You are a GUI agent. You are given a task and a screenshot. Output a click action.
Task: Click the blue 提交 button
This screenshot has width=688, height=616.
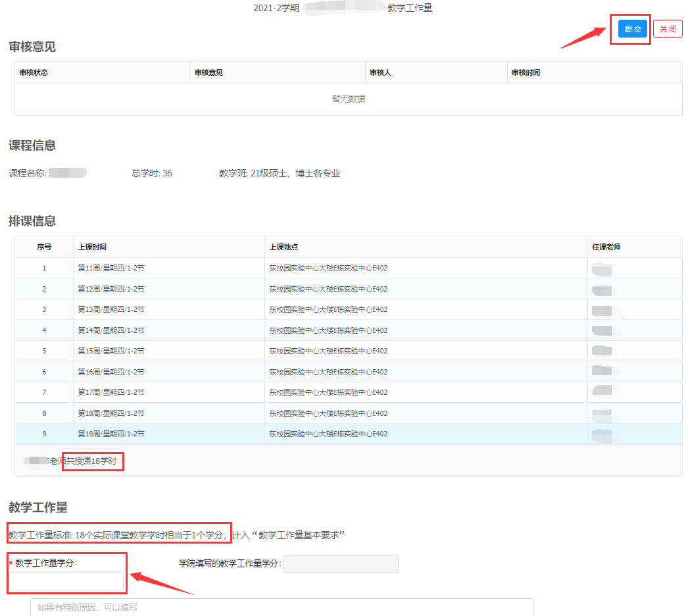coord(632,29)
